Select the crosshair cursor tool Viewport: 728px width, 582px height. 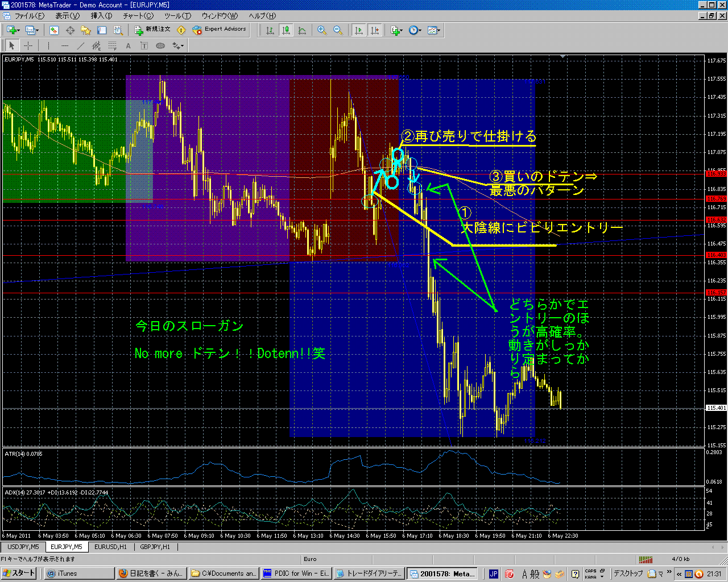point(28,46)
